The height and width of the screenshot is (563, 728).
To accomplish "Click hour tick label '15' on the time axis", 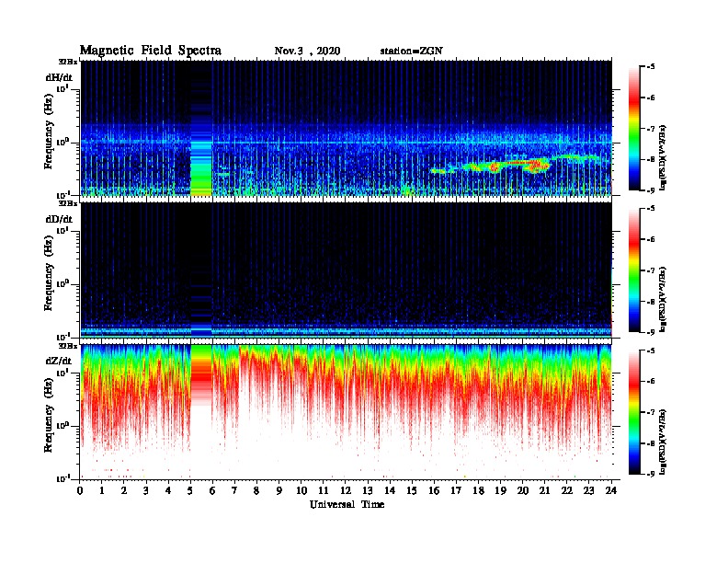I will (x=412, y=490).
